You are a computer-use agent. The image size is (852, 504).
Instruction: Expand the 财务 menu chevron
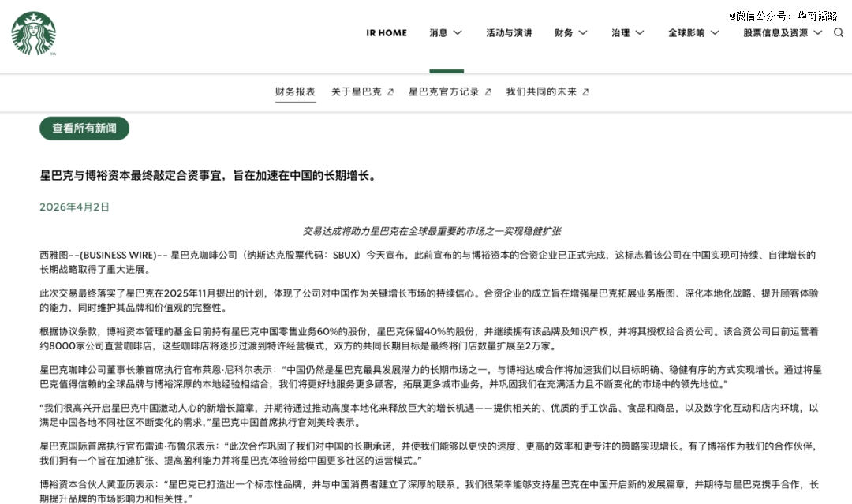coord(582,32)
